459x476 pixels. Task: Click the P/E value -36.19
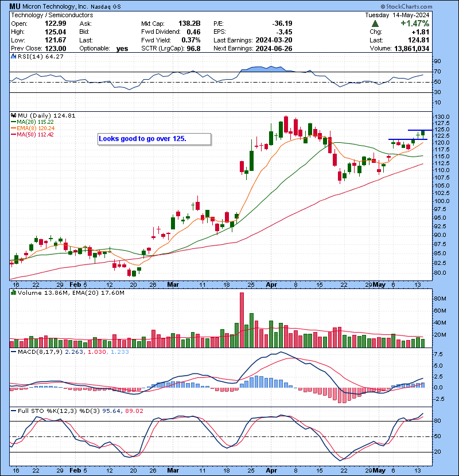282,24
